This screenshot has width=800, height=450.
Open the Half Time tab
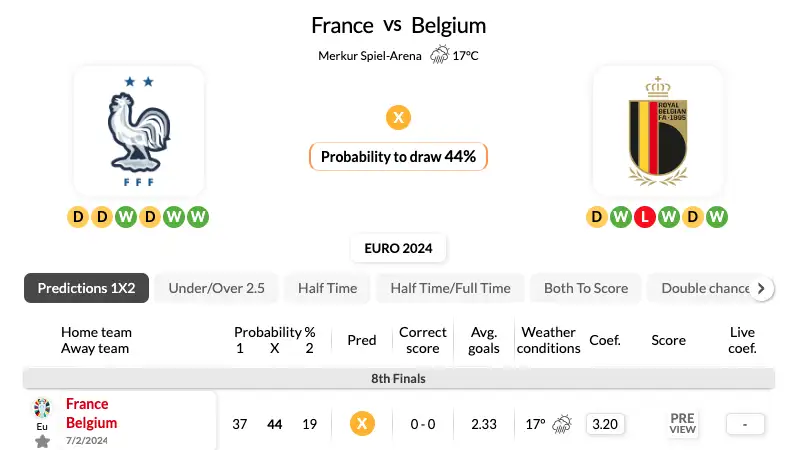(328, 288)
